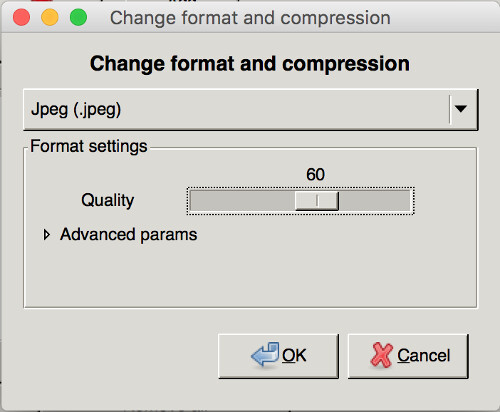Click the Quality slider track left of the handle
The height and width of the screenshot is (412, 500).
pyautogui.click(x=243, y=201)
